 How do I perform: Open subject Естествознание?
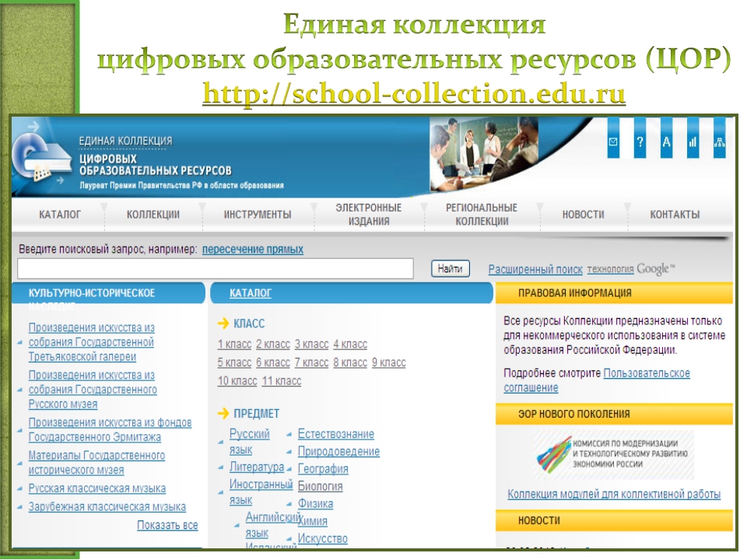(336, 434)
